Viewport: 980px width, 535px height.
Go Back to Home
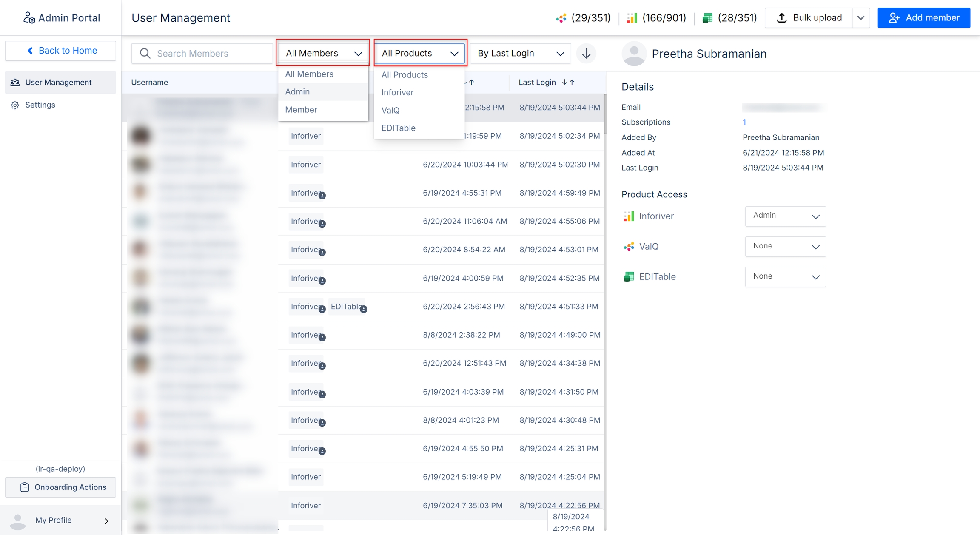coord(60,51)
